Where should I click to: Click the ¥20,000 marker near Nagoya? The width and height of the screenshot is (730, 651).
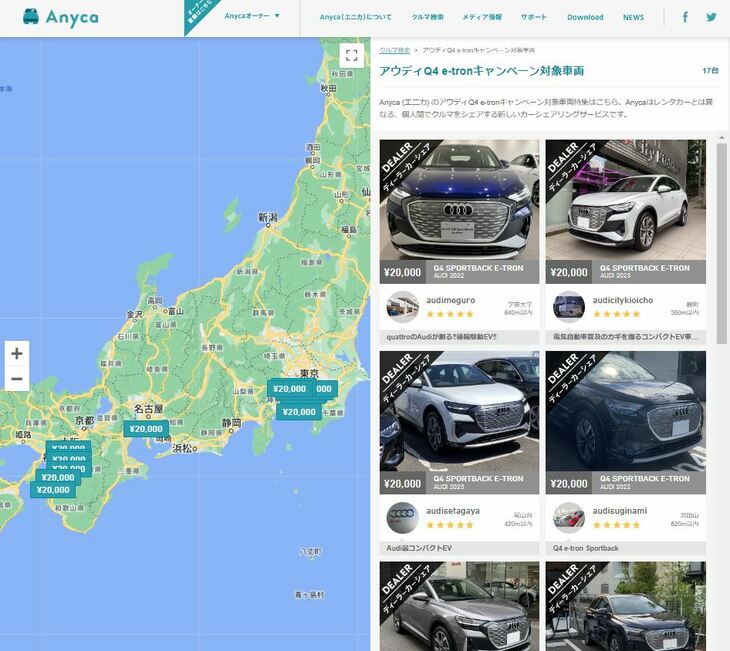pos(146,429)
